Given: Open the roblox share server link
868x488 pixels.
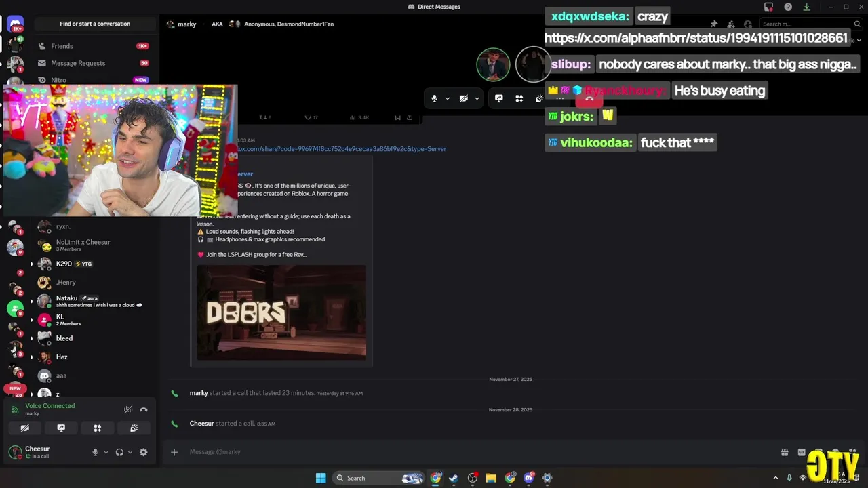Looking at the screenshot, I should (x=342, y=148).
